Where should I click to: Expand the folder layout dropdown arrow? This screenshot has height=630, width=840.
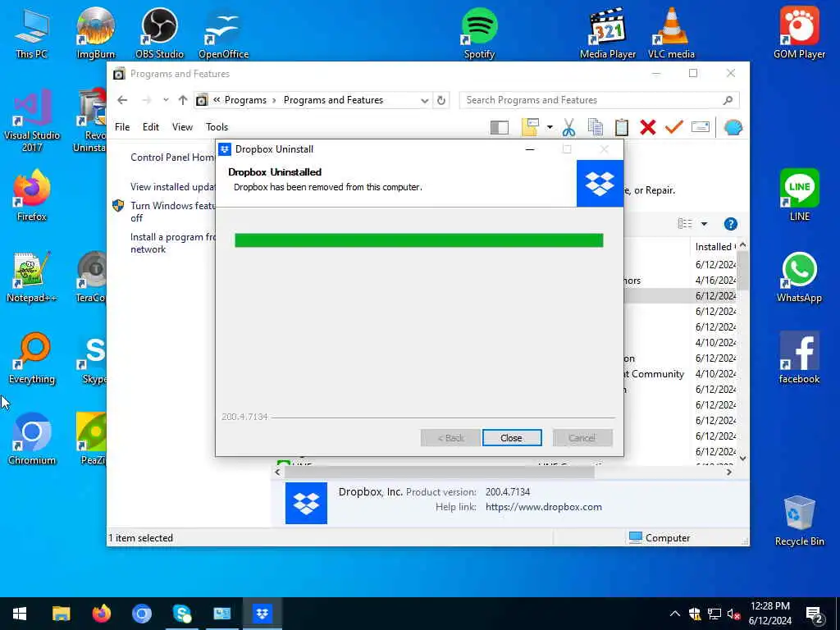point(550,127)
